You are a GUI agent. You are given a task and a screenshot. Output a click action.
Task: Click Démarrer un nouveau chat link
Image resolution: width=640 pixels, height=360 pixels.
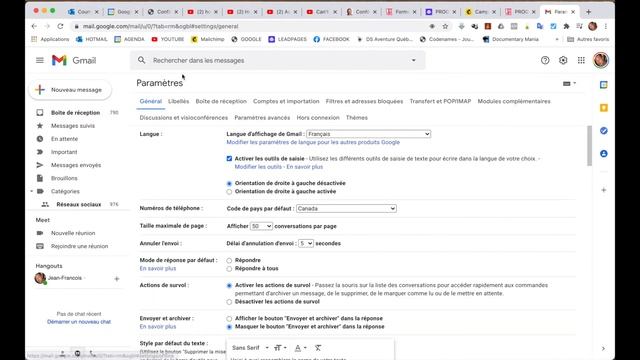pos(79,322)
